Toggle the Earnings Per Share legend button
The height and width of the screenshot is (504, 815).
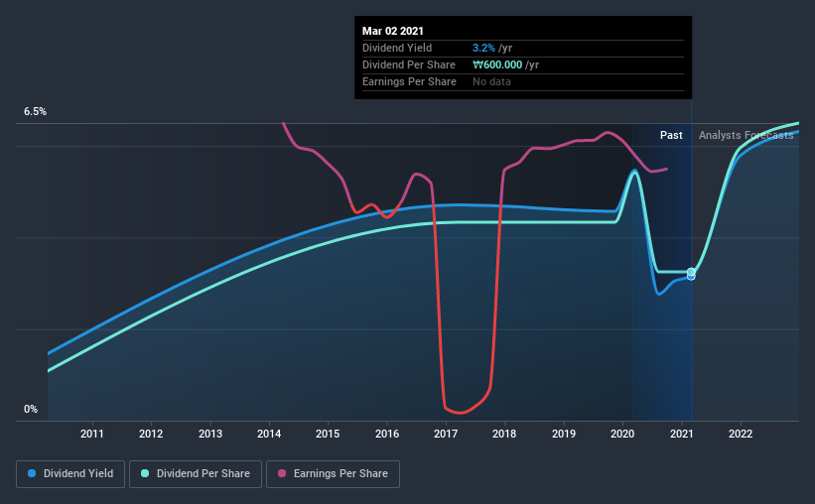coord(333,474)
